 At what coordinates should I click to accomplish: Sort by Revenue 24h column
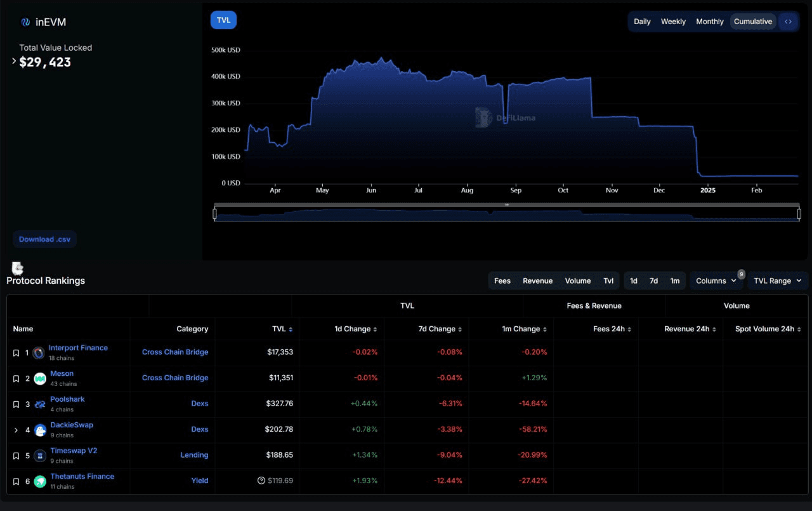point(714,329)
